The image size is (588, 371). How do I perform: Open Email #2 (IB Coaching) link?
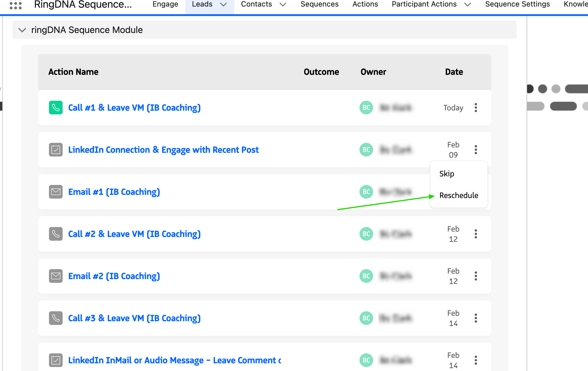coord(114,276)
